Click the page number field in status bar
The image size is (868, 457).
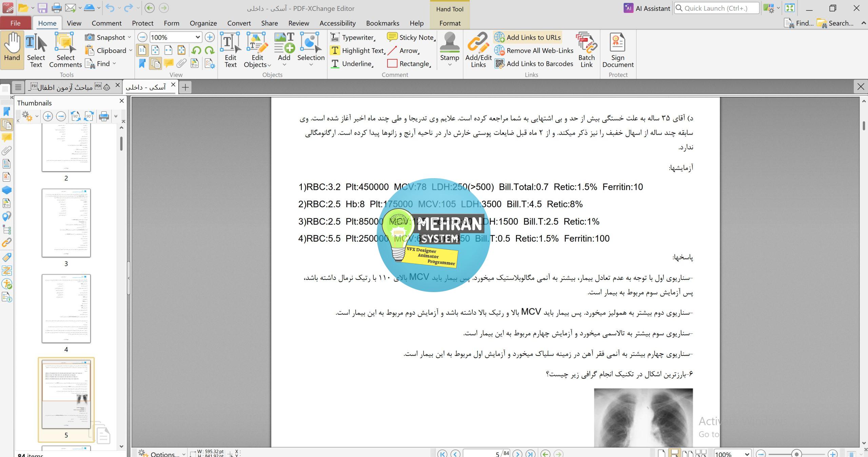click(x=486, y=454)
